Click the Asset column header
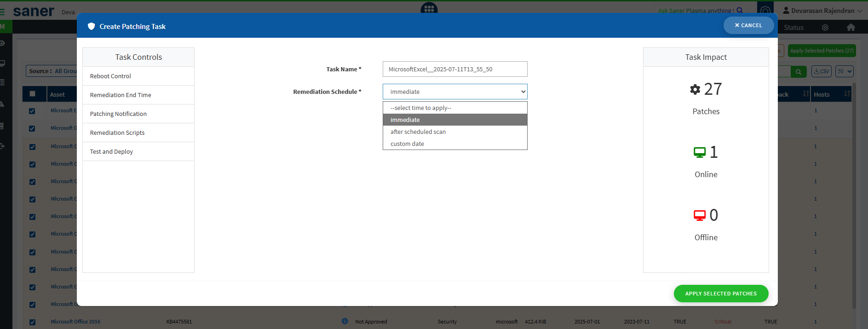Screen dimensions: 868x329 point(57,94)
